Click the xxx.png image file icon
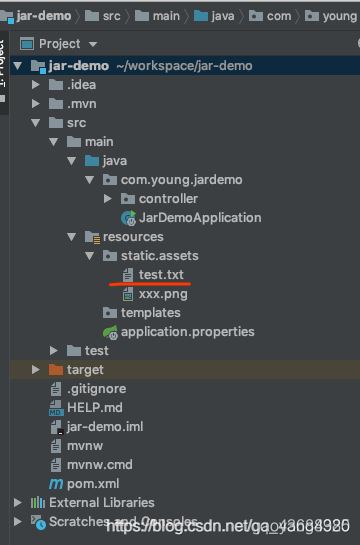This screenshot has height=545, width=360. pos(128,294)
